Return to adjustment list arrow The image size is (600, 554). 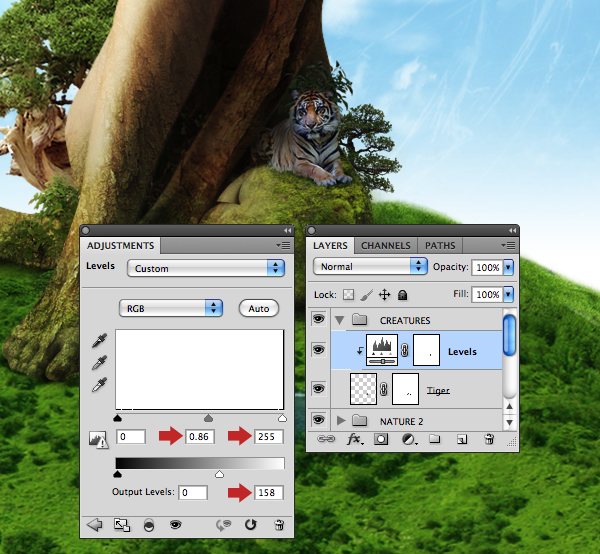pyautogui.click(x=95, y=525)
